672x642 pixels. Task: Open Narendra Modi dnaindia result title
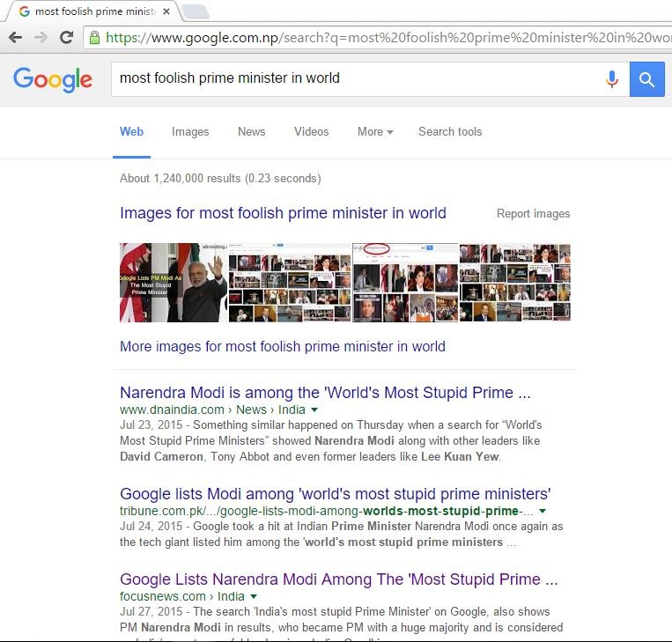pyautogui.click(x=325, y=393)
